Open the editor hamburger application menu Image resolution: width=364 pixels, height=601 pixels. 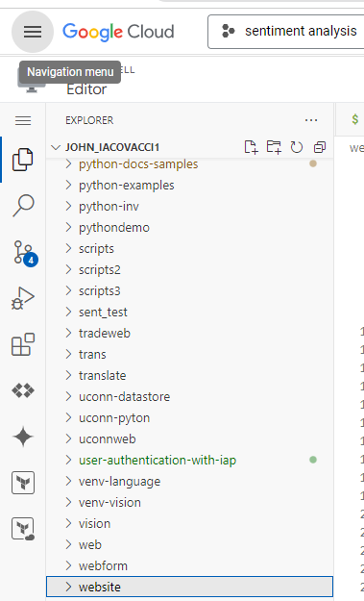(23, 121)
